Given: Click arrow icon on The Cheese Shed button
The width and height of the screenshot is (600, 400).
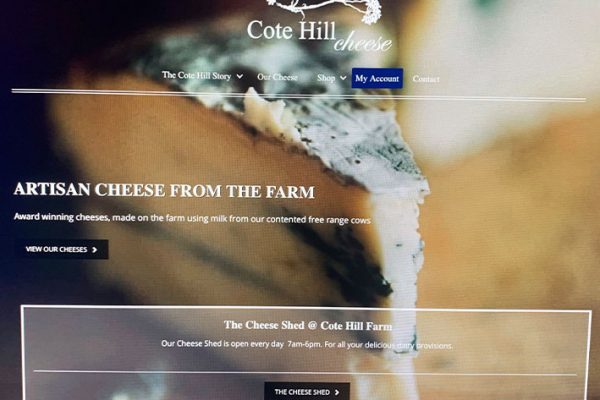Looking at the screenshot, I should [337, 392].
